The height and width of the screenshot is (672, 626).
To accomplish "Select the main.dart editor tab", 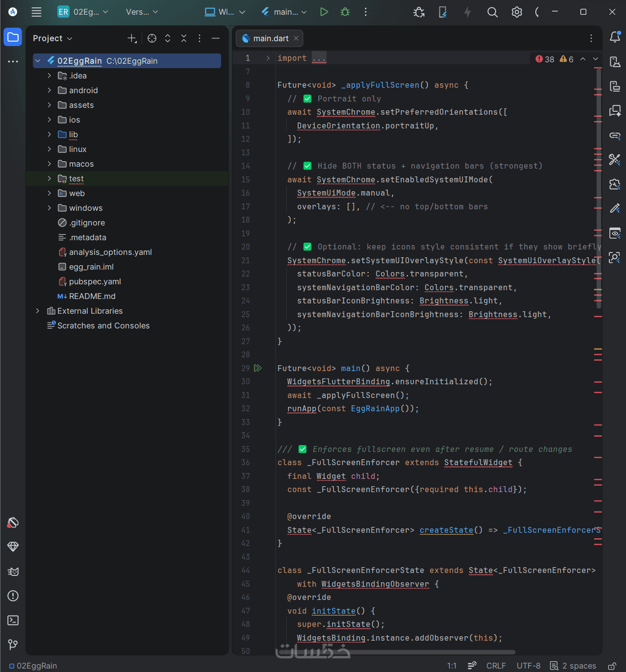I will click(x=270, y=38).
